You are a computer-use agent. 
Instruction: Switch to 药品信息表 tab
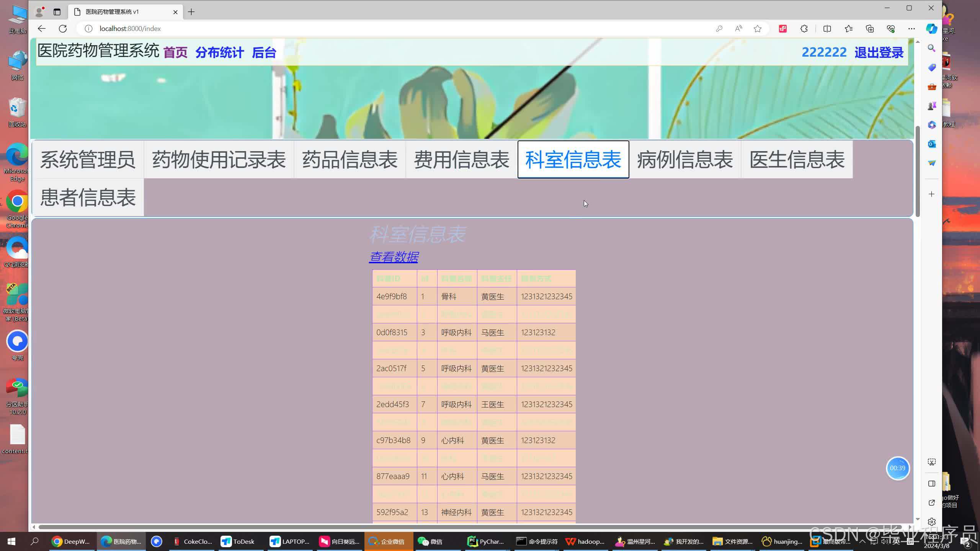point(350,160)
